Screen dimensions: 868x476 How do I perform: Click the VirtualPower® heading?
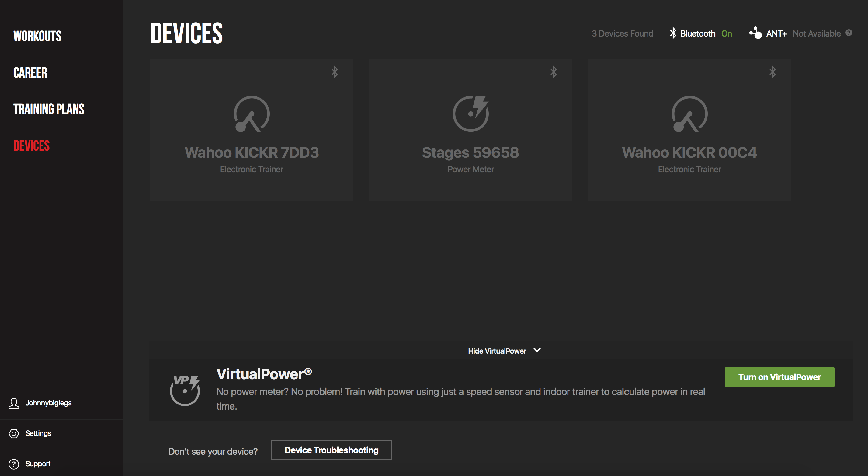(x=264, y=374)
